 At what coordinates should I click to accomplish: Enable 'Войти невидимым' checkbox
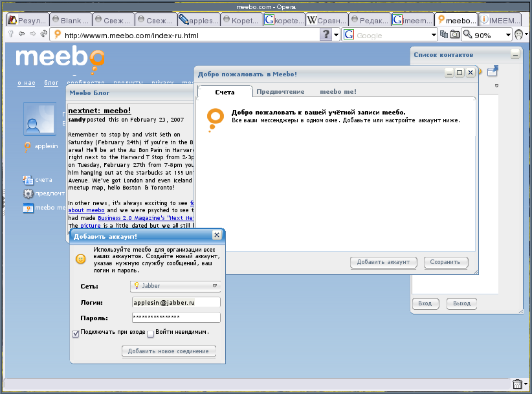(x=150, y=334)
